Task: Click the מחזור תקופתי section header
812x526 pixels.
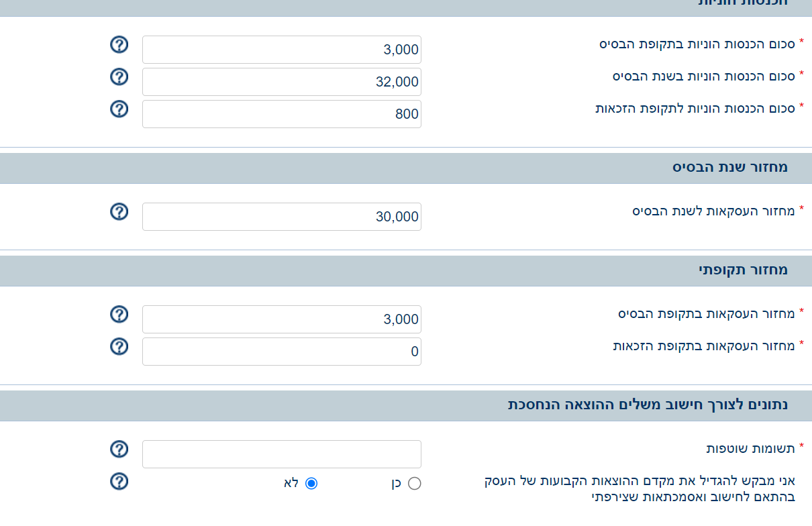Action: [743, 270]
